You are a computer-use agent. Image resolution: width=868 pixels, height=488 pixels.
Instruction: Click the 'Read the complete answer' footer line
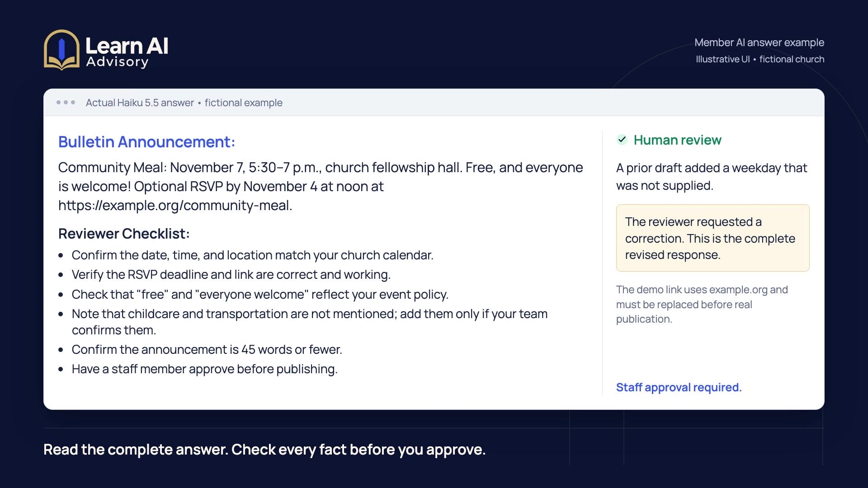264,450
